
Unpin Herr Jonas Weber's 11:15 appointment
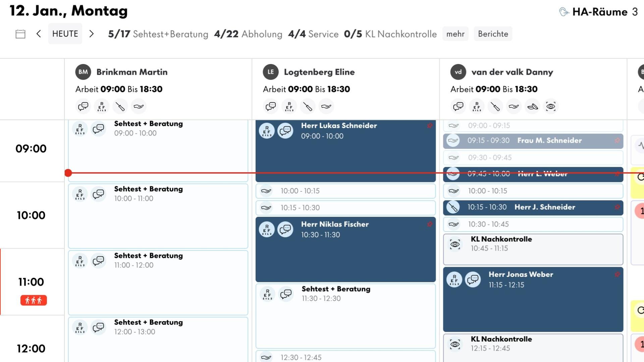pos(618,274)
